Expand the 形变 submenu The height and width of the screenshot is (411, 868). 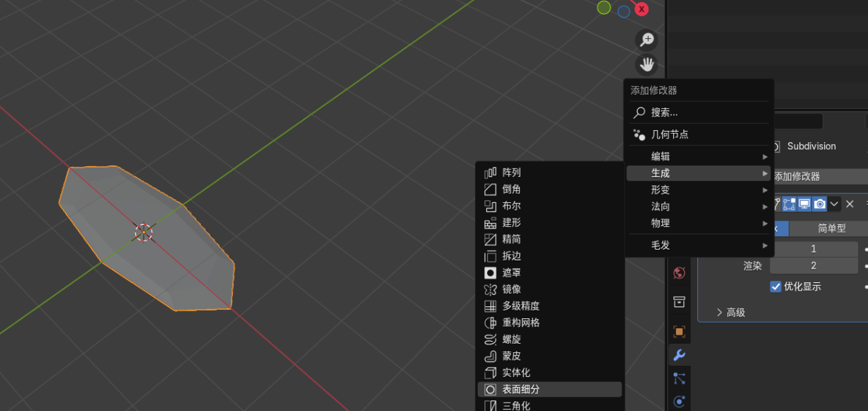point(699,190)
